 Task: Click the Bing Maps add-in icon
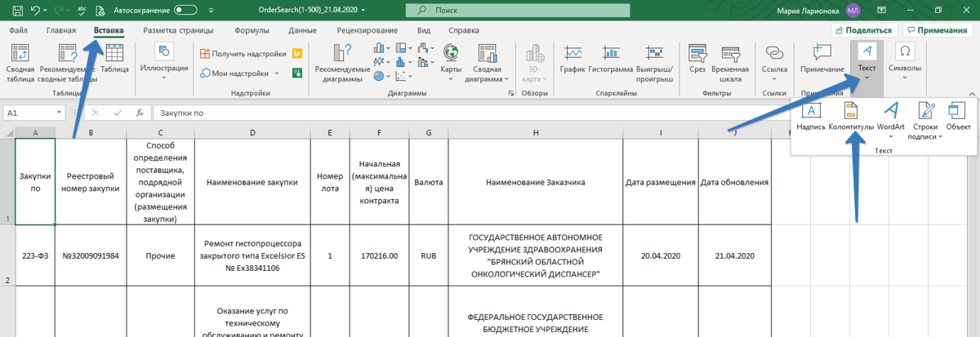point(298,53)
